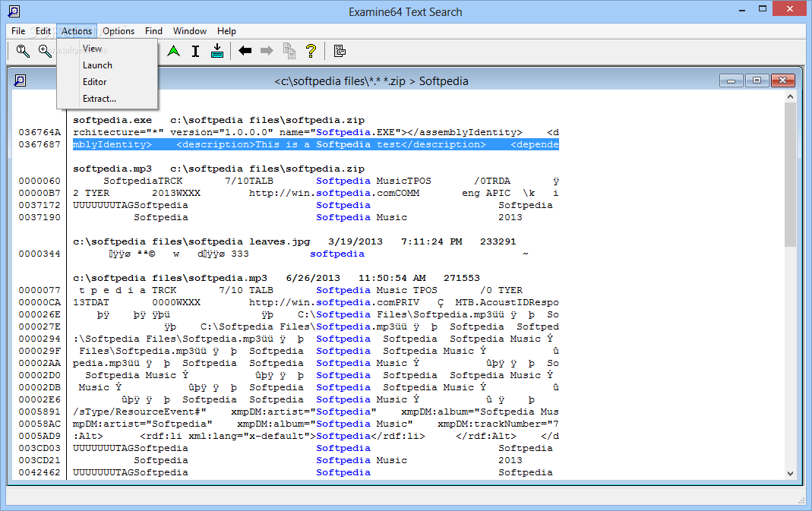Viewport: 812px width, 511px height.
Task: Click the magnifier with plus toolbar icon
Action: pyautogui.click(x=45, y=51)
